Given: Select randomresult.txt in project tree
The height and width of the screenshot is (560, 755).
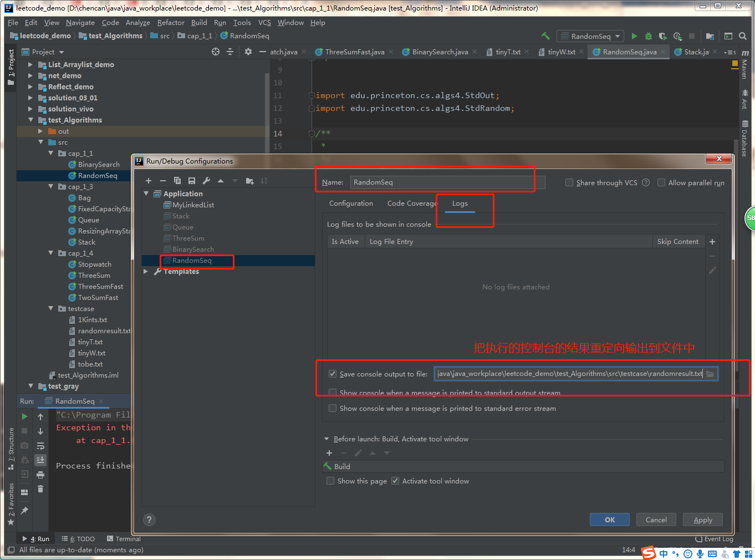Looking at the screenshot, I should coord(104,331).
